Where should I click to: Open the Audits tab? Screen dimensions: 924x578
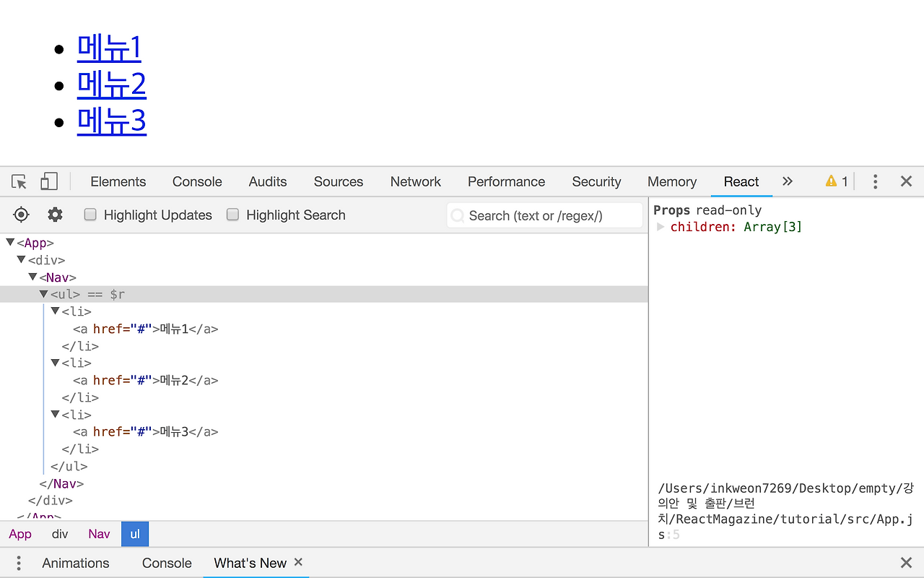tap(268, 181)
